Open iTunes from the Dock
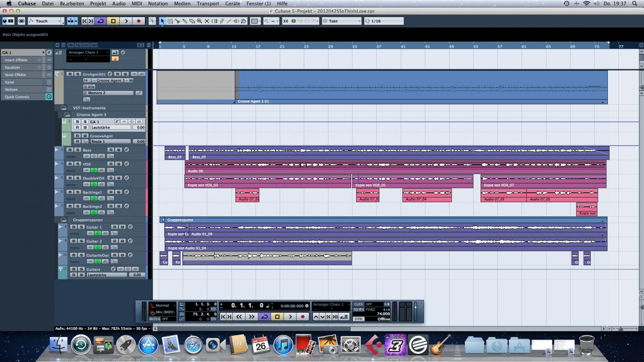Screen dimensions: 644x362 [x=283, y=345]
